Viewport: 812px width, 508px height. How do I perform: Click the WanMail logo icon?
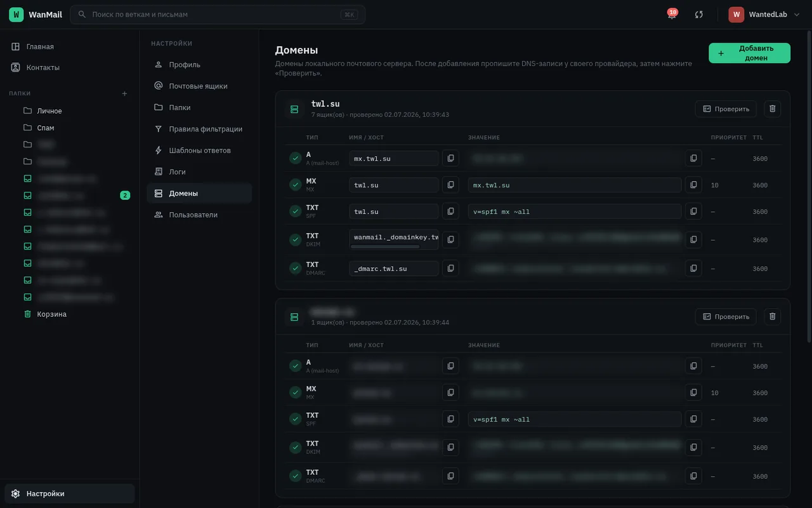click(x=16, y=14)
